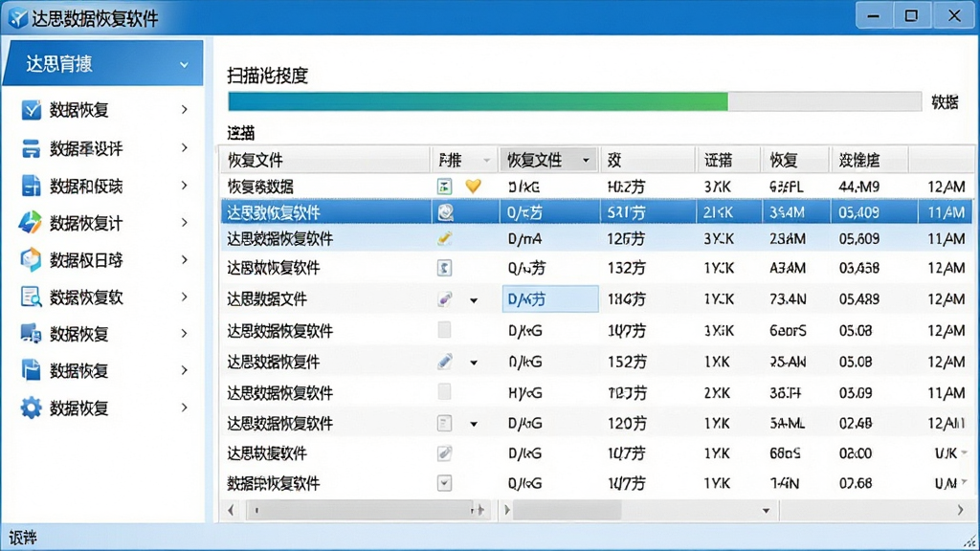Toggle the empty checkbox in the 03.09 row
Viewport: 980px width, 551px height.
coord(444,392)
